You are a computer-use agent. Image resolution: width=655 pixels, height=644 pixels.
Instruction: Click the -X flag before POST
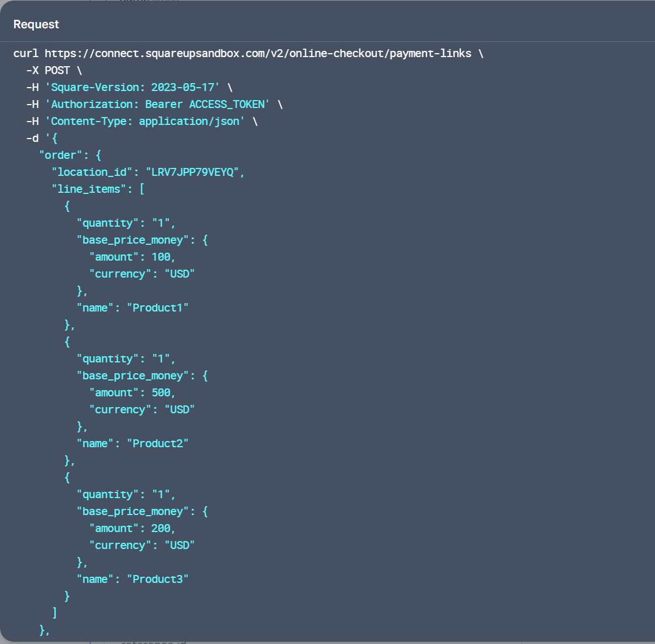32,70
